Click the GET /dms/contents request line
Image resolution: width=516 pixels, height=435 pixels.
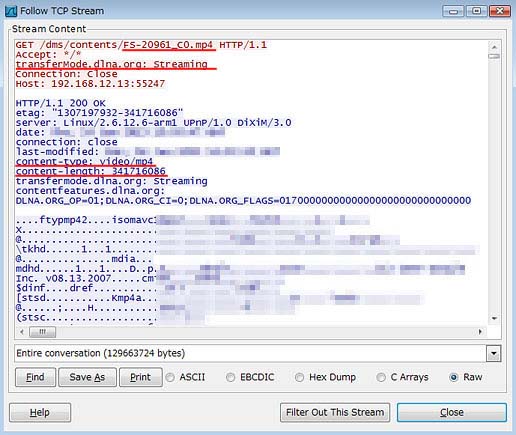pyautogui.click(x=141, y=45)
